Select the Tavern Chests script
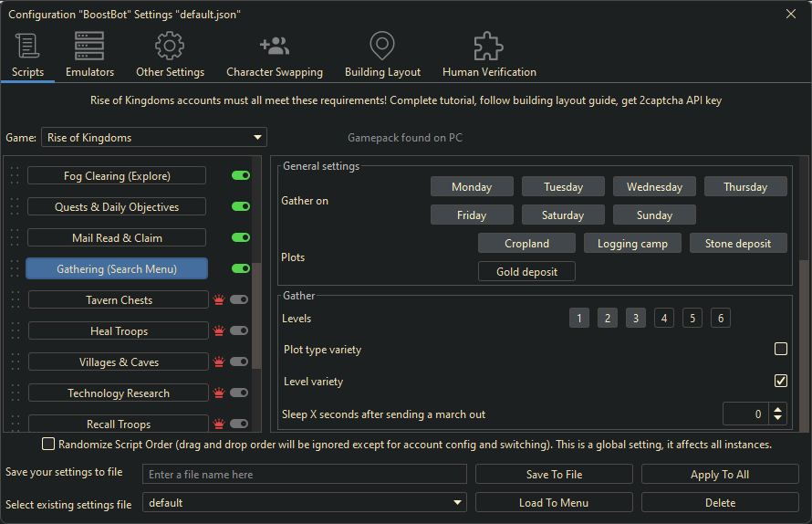 click(119, 300)
